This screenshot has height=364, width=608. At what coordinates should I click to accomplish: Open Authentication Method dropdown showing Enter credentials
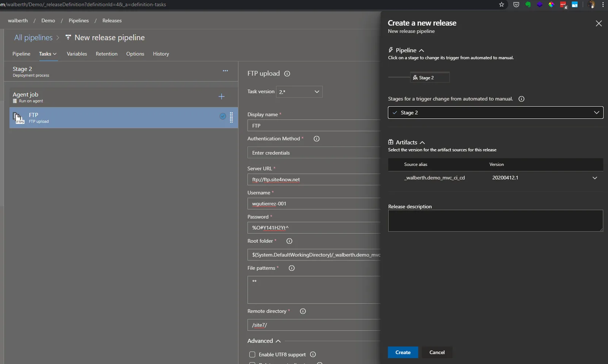tap(314, 153)
